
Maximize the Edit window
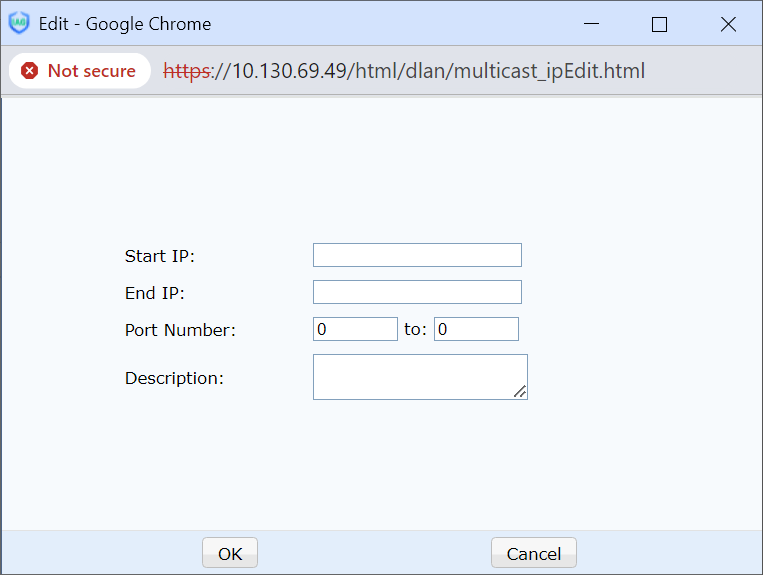[x=659, y=24]
